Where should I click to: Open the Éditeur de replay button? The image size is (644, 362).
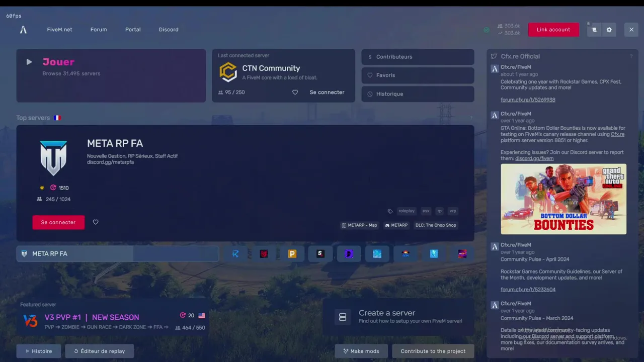pos(100,351)
